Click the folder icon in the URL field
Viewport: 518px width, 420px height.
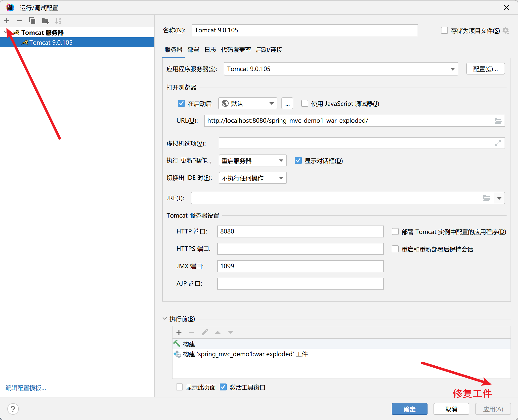(x=498, y=121)
